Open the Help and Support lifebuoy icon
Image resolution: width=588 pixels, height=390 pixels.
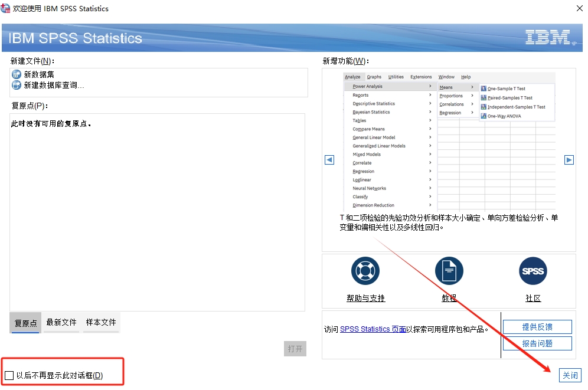365,271
